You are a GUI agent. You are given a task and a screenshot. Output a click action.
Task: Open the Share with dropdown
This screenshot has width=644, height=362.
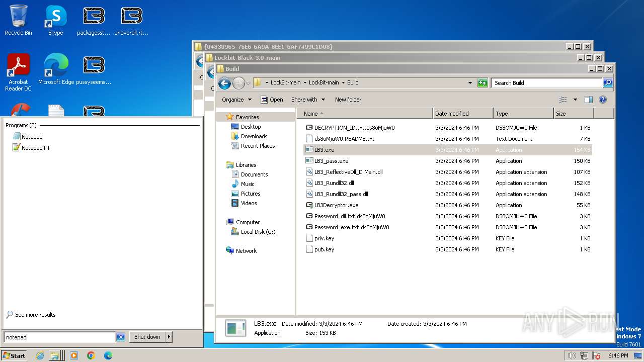308,100
